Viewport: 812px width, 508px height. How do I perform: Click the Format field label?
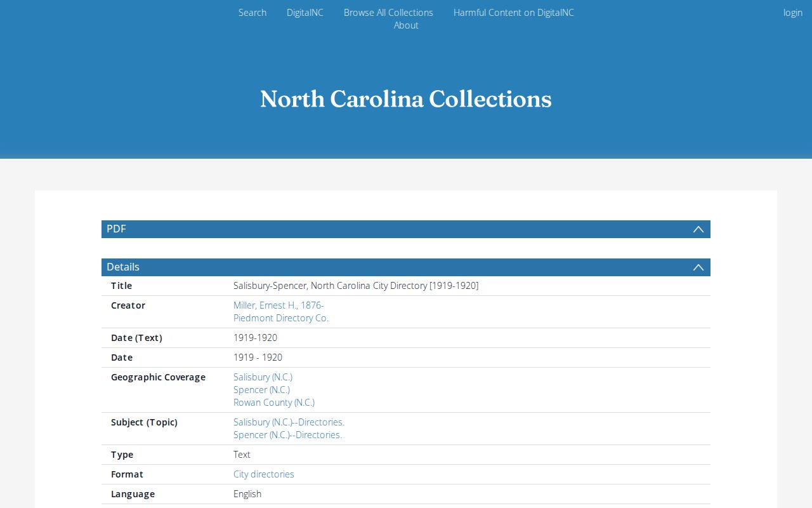(127, 474)
